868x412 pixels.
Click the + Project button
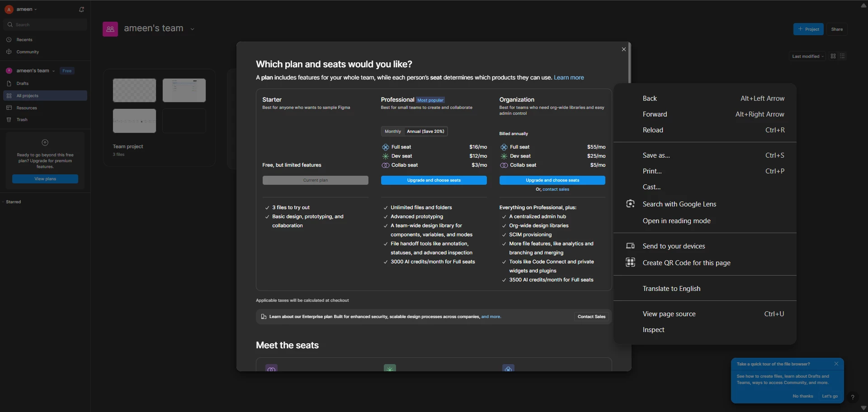(808, 29)
